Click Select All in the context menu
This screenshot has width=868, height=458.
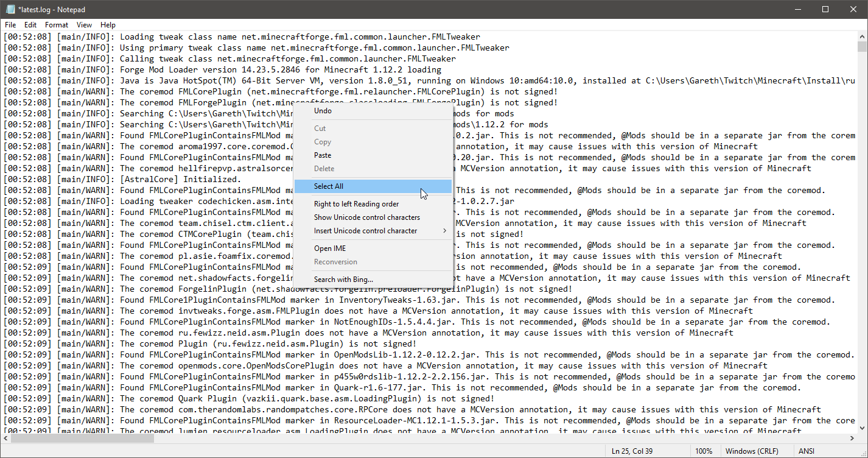pos(373,186)
